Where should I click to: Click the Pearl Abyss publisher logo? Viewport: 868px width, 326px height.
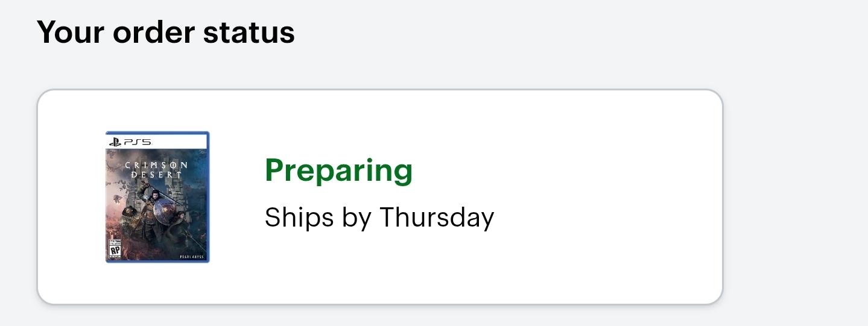[x=192, y=257]
